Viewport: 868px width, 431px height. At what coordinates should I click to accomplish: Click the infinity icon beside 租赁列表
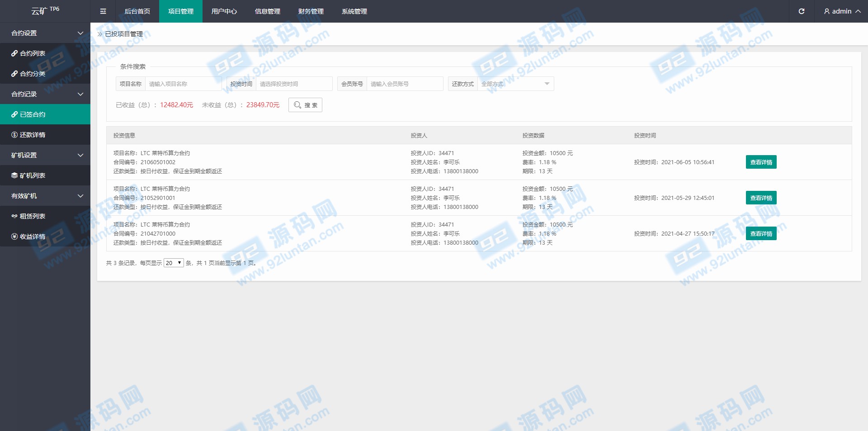point(14,216)
